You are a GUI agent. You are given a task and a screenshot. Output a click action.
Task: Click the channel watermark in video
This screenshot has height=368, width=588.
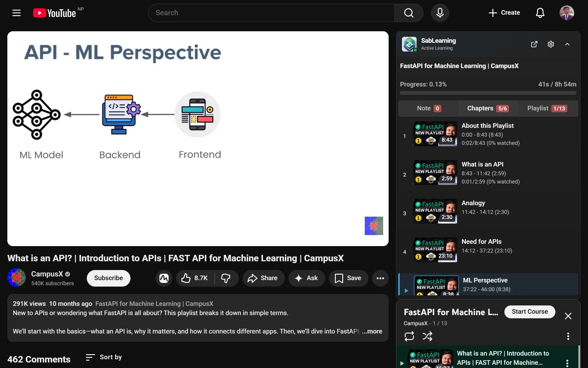click(374, 226)
